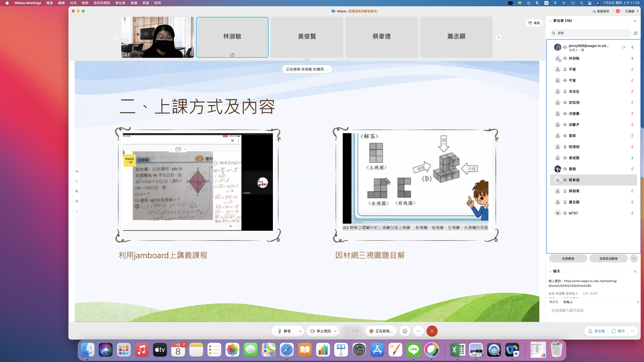
Task: Click the zoom in magnifier icon
Action: click(77, 191)
